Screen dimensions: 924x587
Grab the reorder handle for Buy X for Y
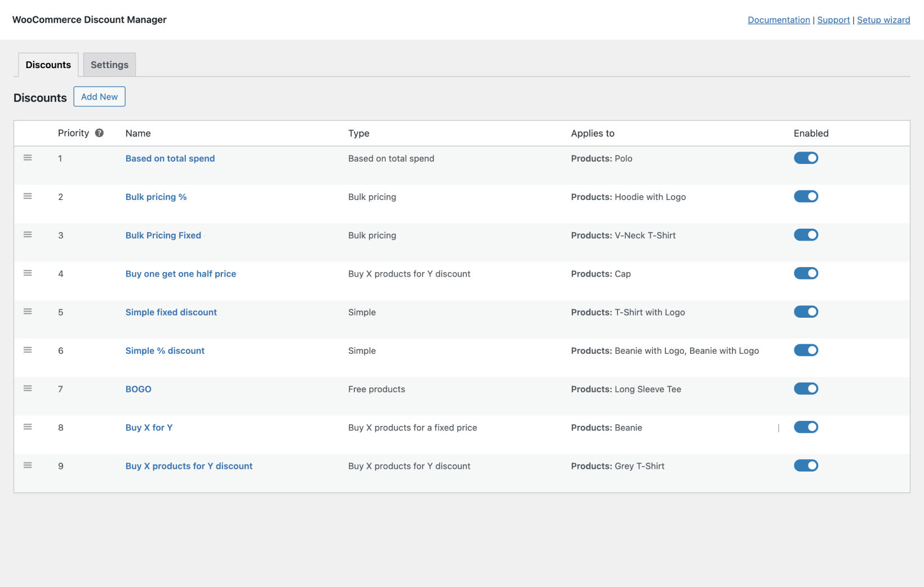28,426
